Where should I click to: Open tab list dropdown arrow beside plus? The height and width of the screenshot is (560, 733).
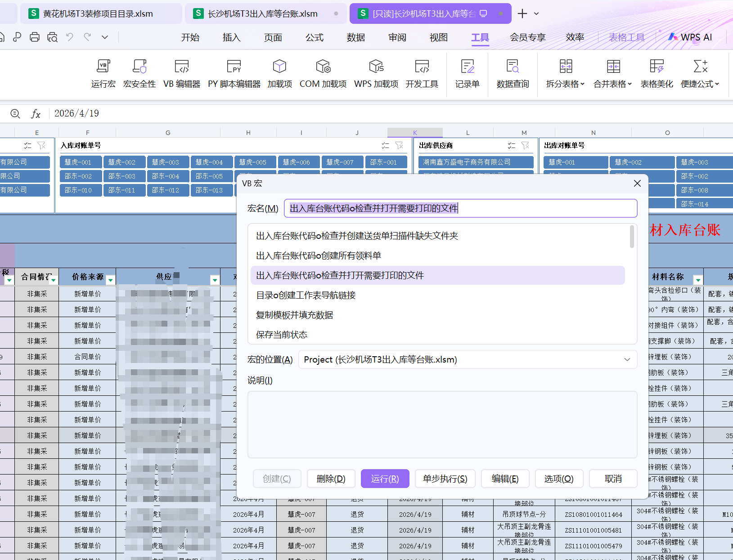pos(536,13)
